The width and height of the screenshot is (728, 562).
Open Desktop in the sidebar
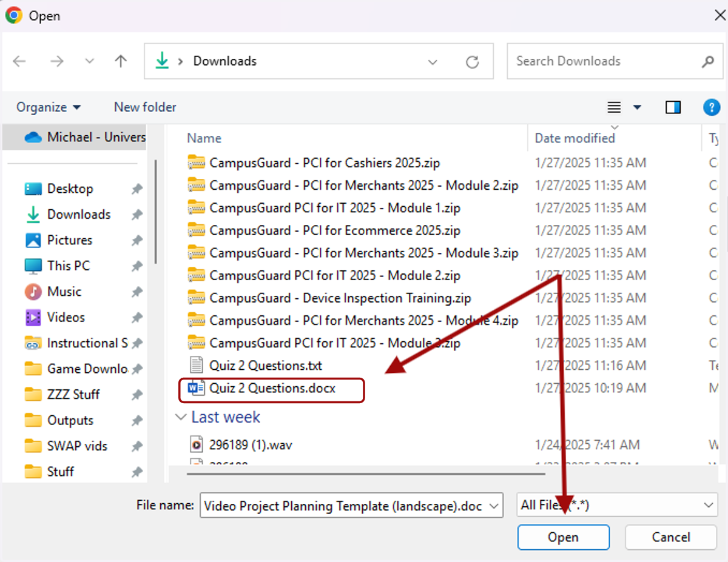coord(70,189)
